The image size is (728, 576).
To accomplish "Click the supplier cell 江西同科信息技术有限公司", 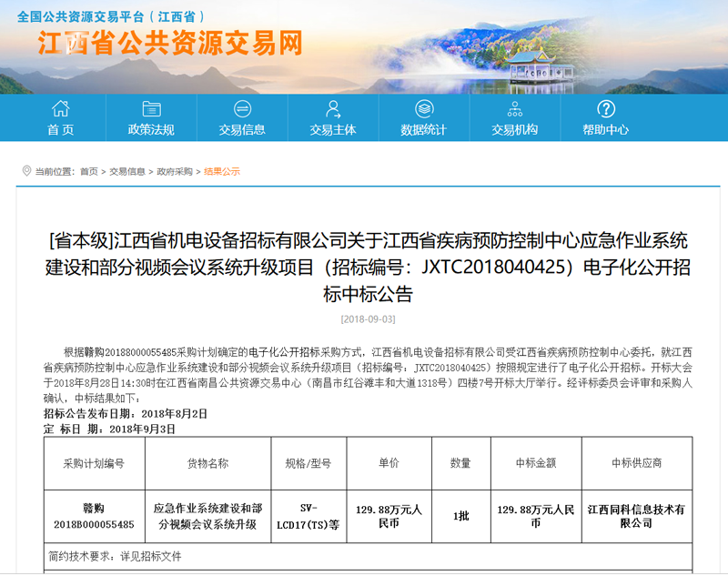I will (637, 517).
